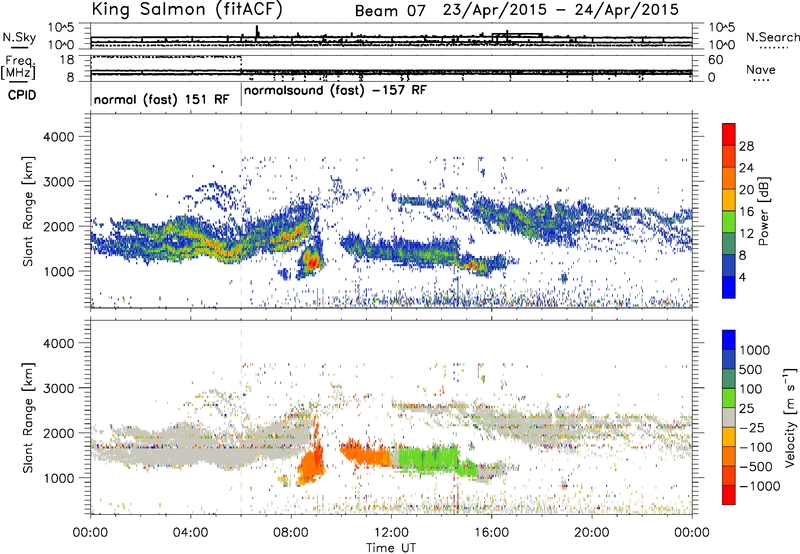Click the orange velocity patch near 11:00
Image resolution: width=800 pixels, height=554 pixels.
pos(366,454)
